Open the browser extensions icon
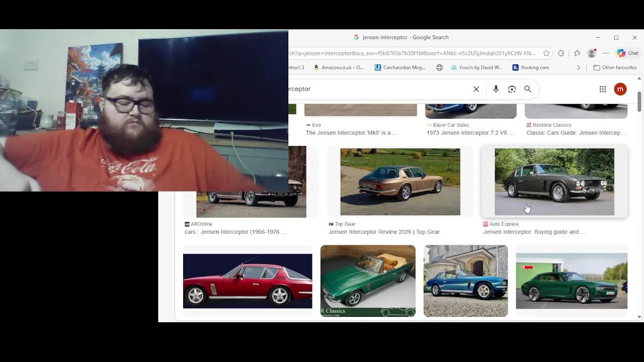644x362 pixels. tap(561, 53)
